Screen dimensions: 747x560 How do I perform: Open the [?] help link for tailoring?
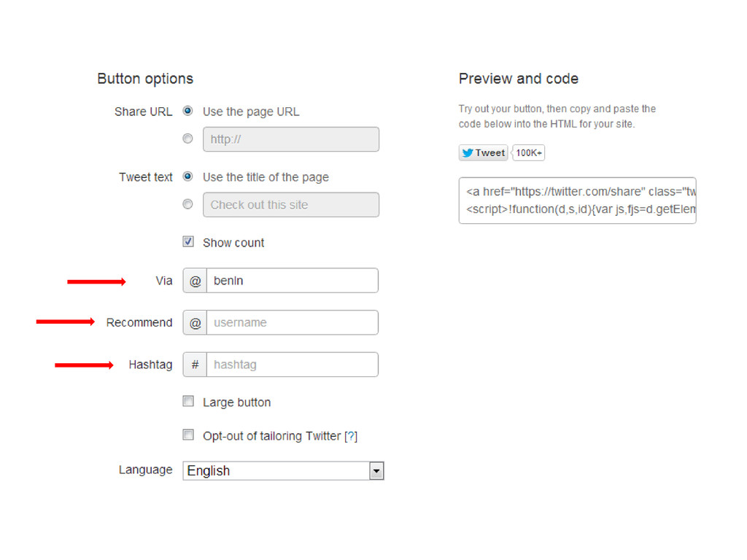351,436
